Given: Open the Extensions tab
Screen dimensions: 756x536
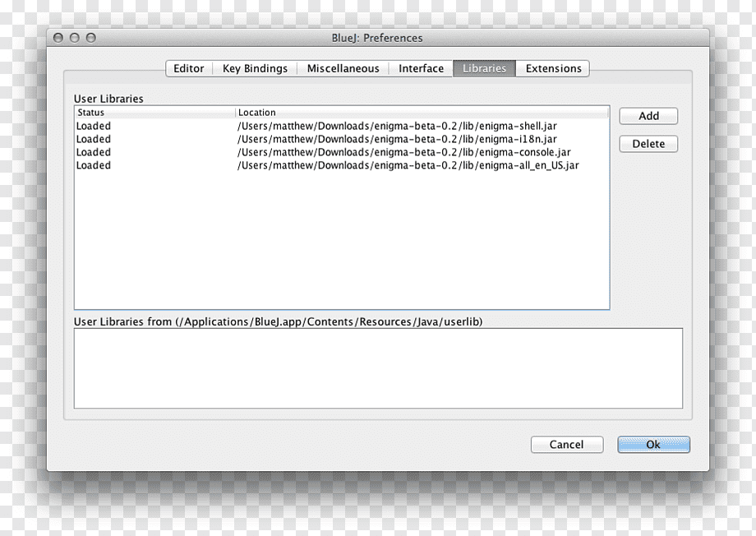Looking at the screenshot, I should [x=553, y=68].
